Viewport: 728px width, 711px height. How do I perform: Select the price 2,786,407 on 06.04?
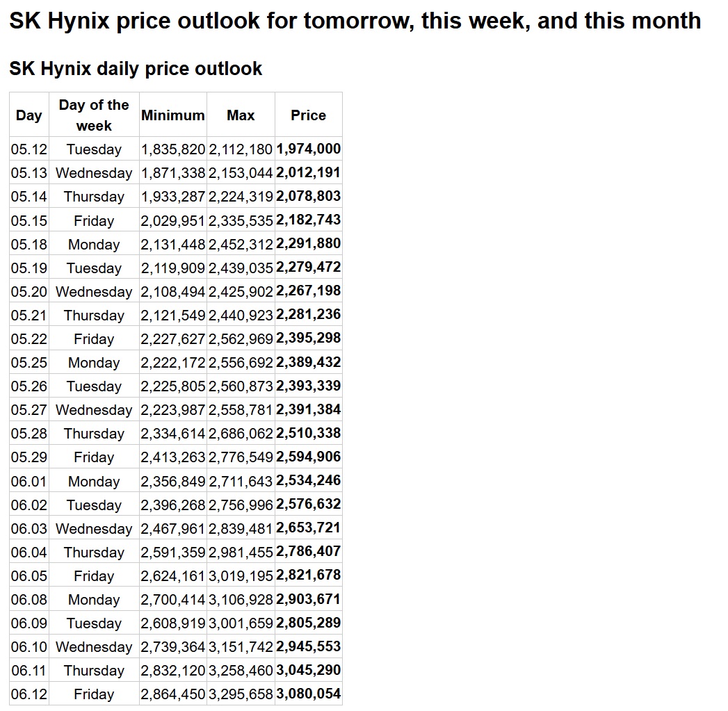(x=308, y=552)
